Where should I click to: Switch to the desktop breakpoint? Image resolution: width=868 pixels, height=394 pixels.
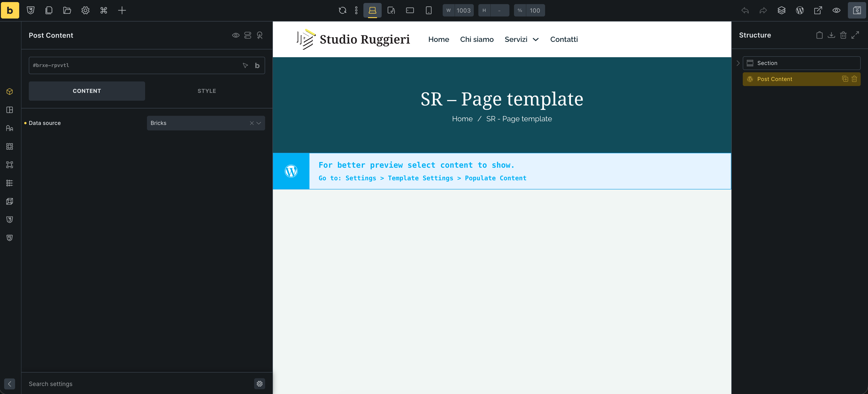[x=372, y=11]
